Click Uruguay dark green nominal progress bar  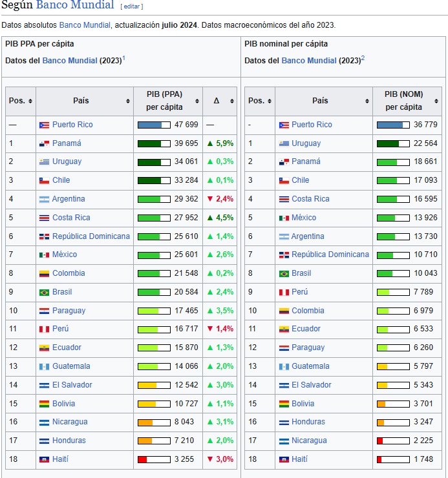click(393, 143)
